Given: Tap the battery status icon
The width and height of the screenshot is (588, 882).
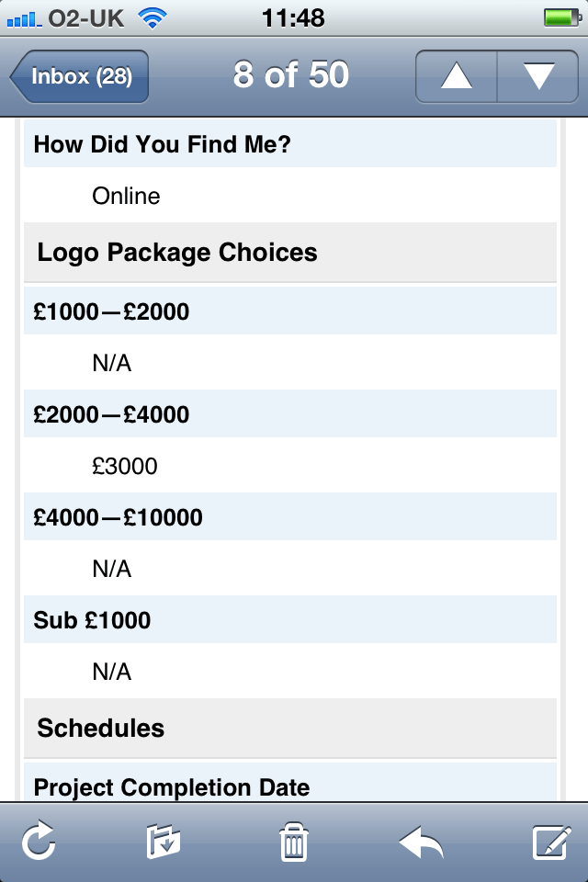Looking at the screenshot, I should coord(562,18).
